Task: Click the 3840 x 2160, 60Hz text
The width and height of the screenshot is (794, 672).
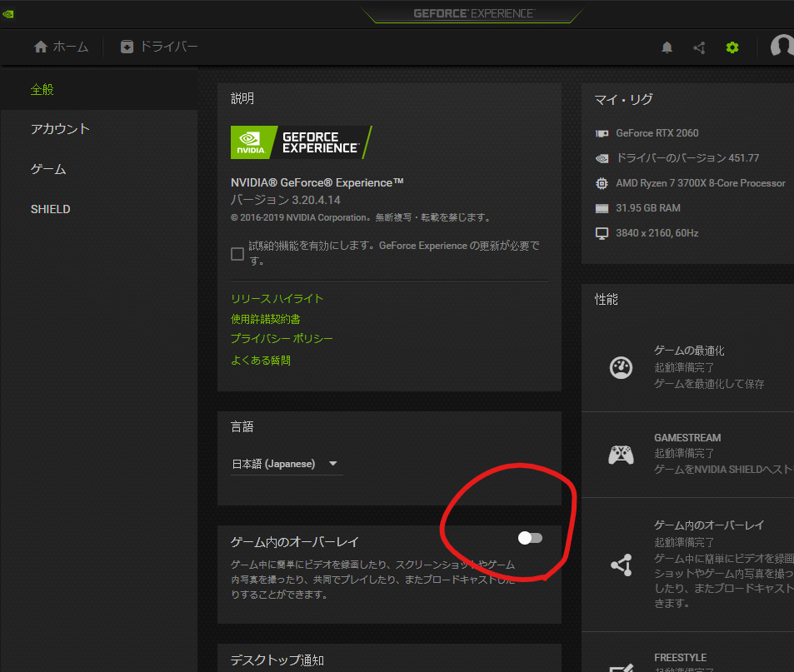Action: pos(657,233)
